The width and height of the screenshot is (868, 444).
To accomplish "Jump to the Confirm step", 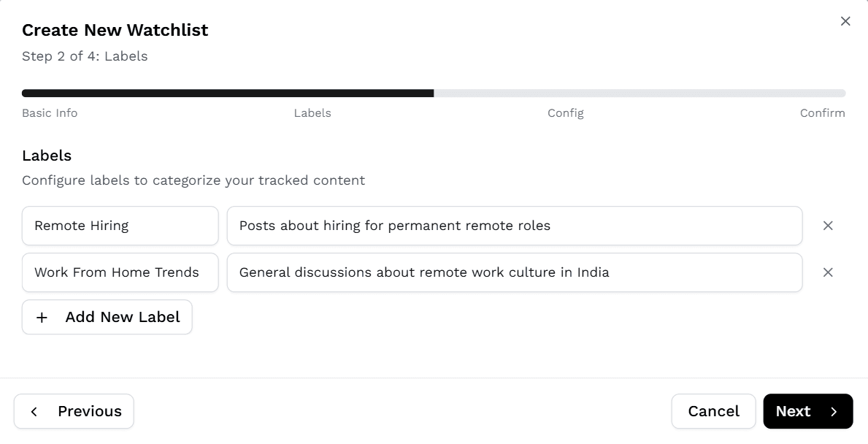I will [x=822, y=113].
